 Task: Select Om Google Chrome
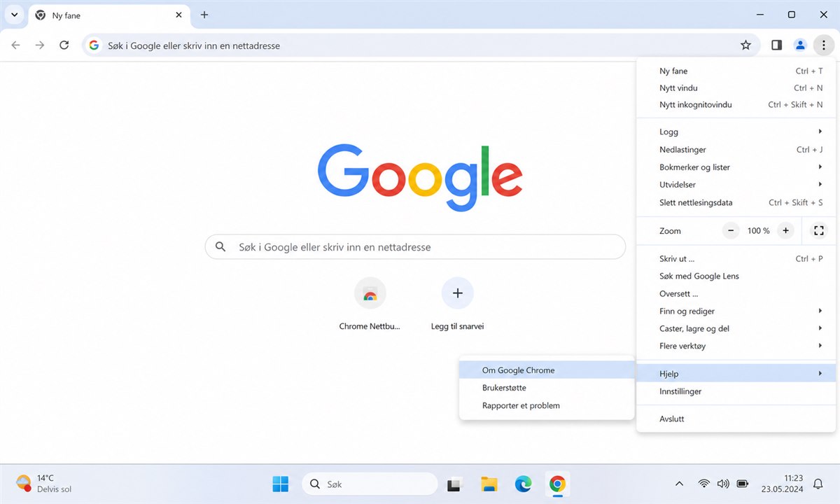[x=547, y=370]
